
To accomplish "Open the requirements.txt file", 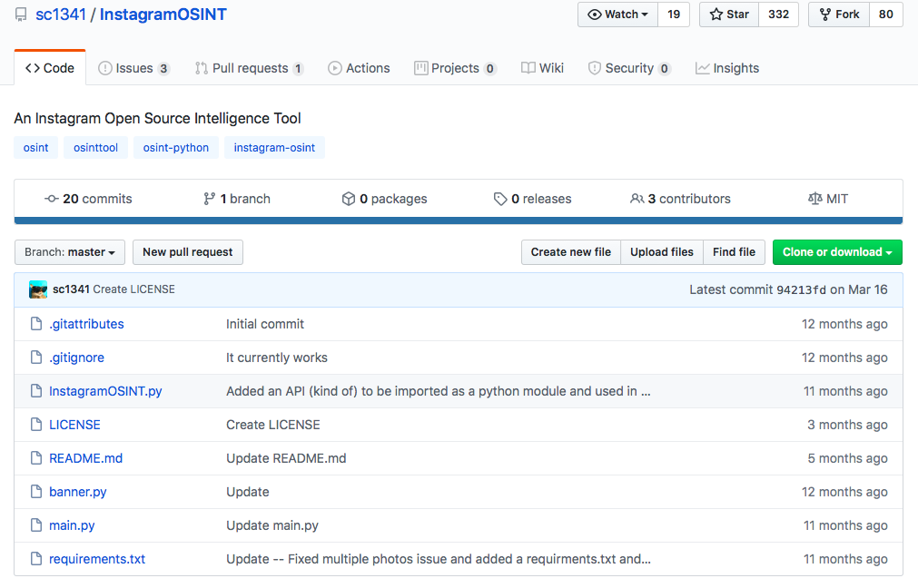I will pos(97,559).
